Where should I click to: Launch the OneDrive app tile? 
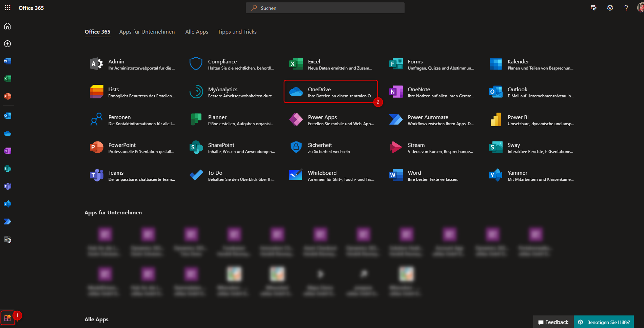(331, 92)
